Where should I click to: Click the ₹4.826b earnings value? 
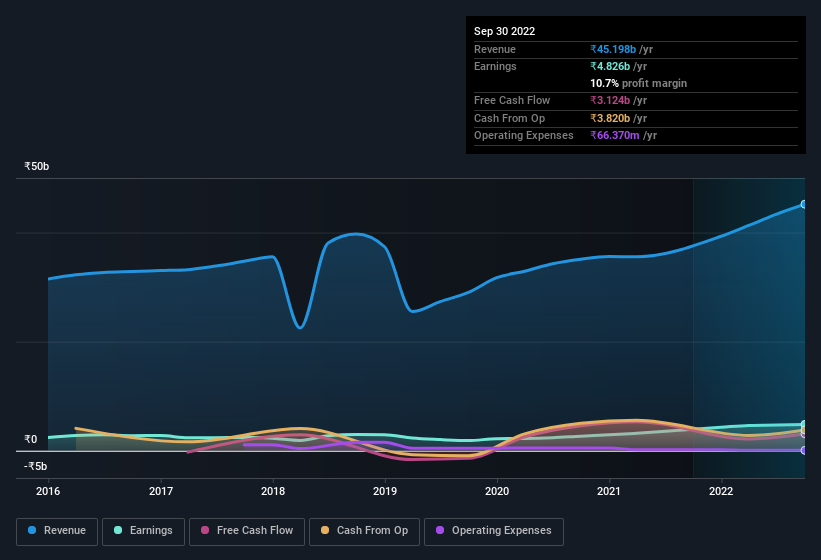point(610,66)
